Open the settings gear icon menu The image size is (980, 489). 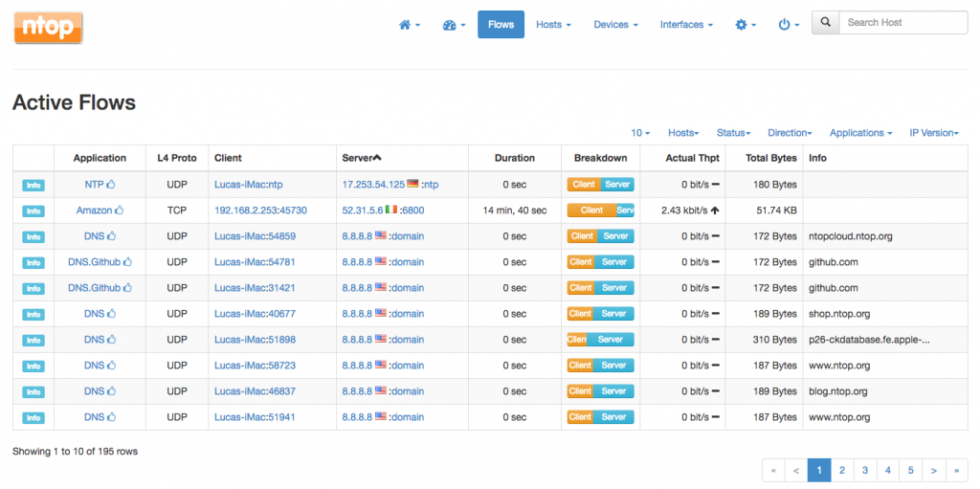tap(746, 25)
